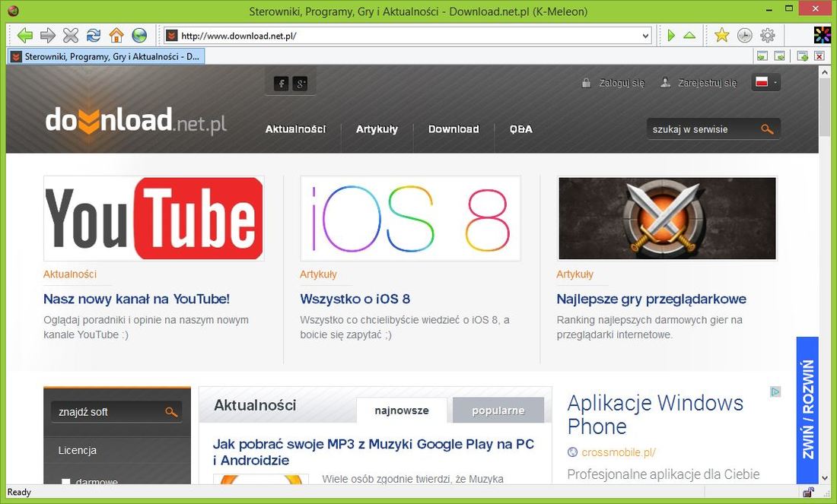The height and width of the screenshot is (504, 837).
Task: Open the Q&A navigation menu item
Action: point(521,129)
